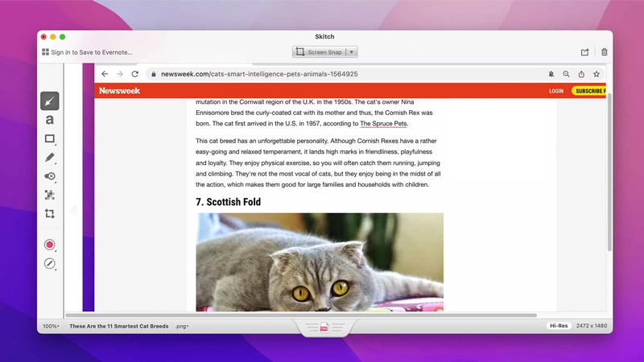This screenshot has width=644, height=362.
Task: Open the red color picker swatch
Action: tap(49, 245)
